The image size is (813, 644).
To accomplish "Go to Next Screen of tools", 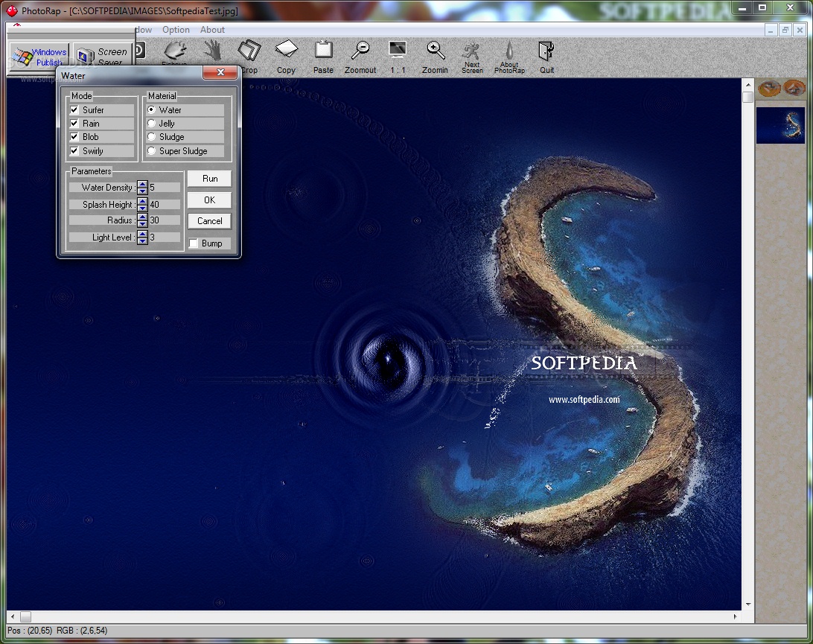I will coord(472,57).
